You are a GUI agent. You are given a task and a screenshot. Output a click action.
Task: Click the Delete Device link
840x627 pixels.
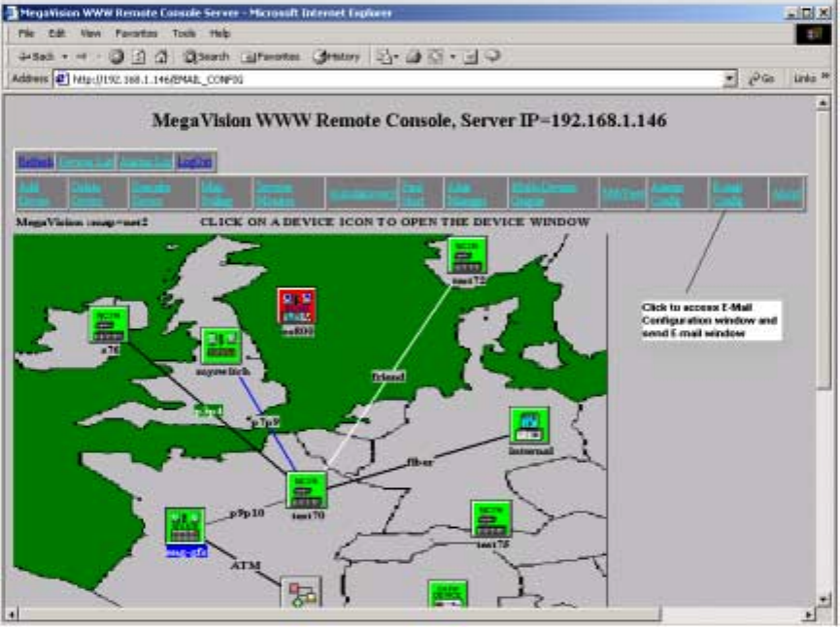(86, 194)
